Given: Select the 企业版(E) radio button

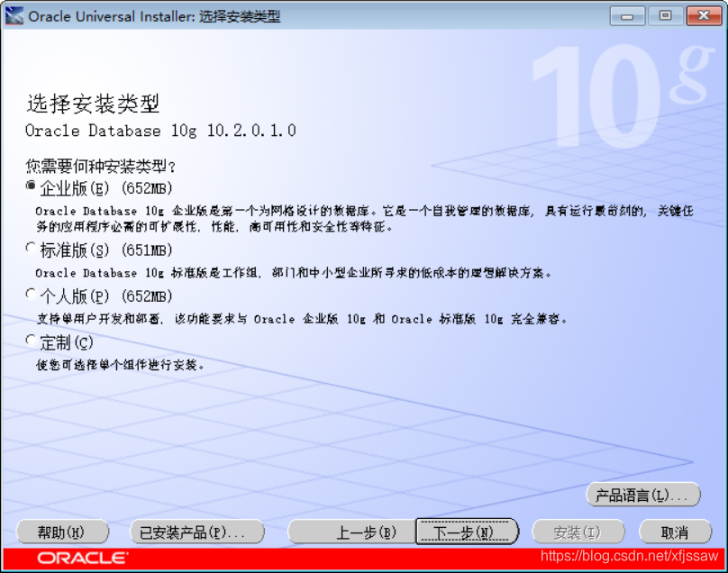Looking at the screenshot, I should click(x=31, y=186).
